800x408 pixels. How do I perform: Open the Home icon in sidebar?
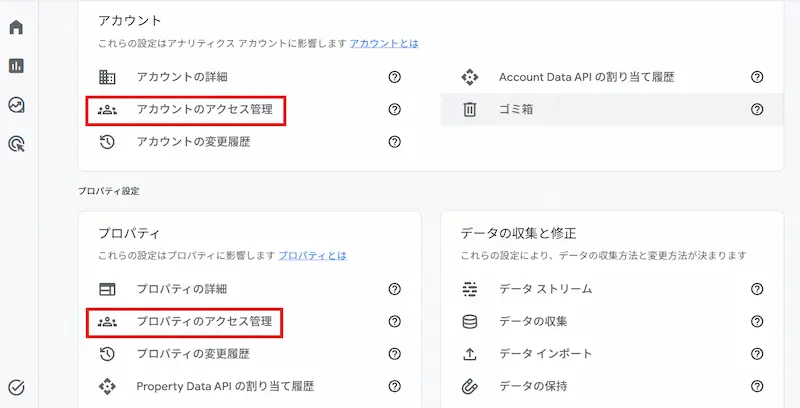point(16,27)
